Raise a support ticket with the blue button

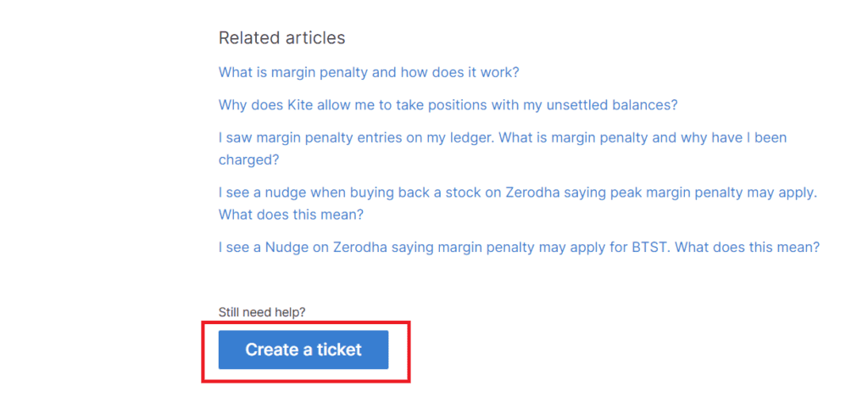click(x=303, y=349)
